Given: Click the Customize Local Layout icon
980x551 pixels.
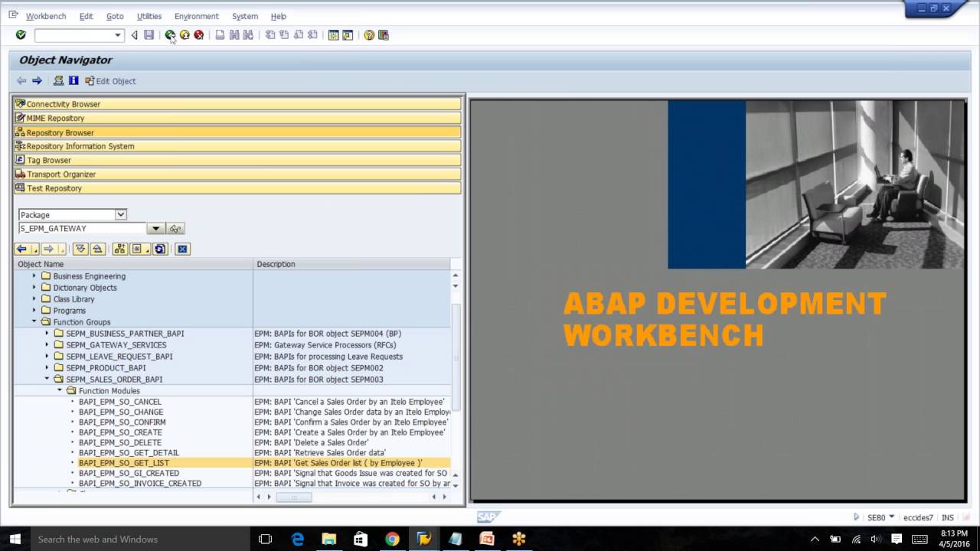Looking at the screenshot, I should click(384, 35).
